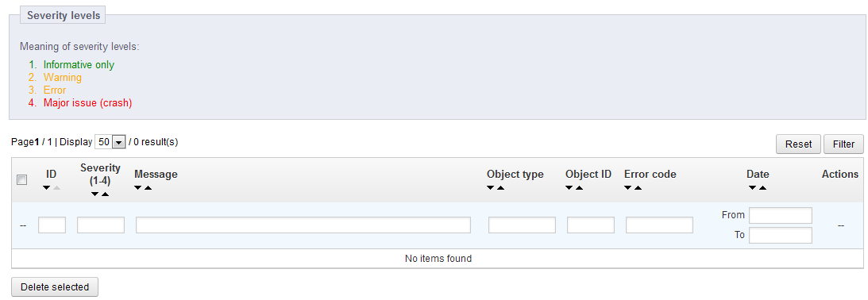This screenshot has width=868, height=300.
Task: Sort Object type column descending arrow
Action: 491,188
